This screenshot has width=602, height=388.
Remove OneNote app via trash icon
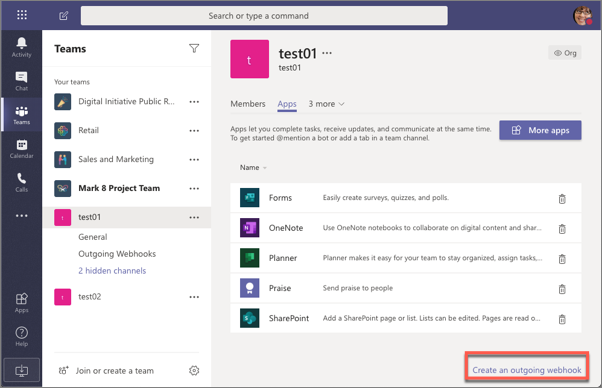(562, 229)
